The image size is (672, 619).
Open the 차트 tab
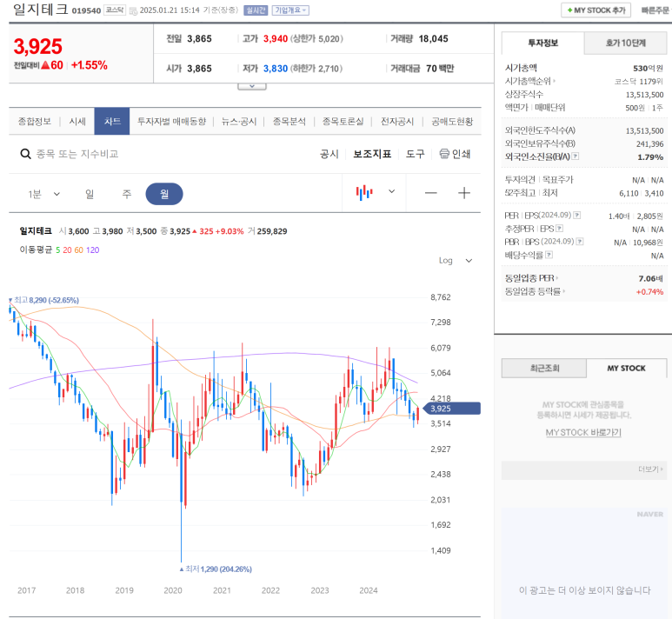(x=112, y=122)
